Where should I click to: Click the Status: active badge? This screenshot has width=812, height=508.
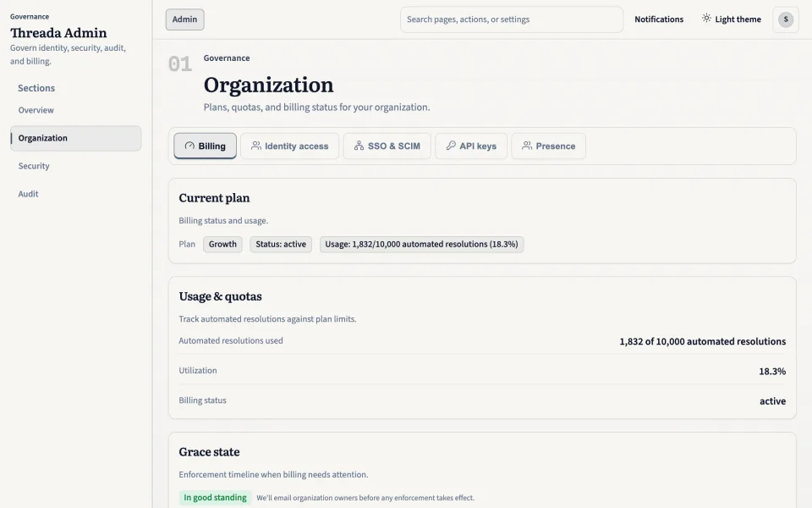click(281, 244)
